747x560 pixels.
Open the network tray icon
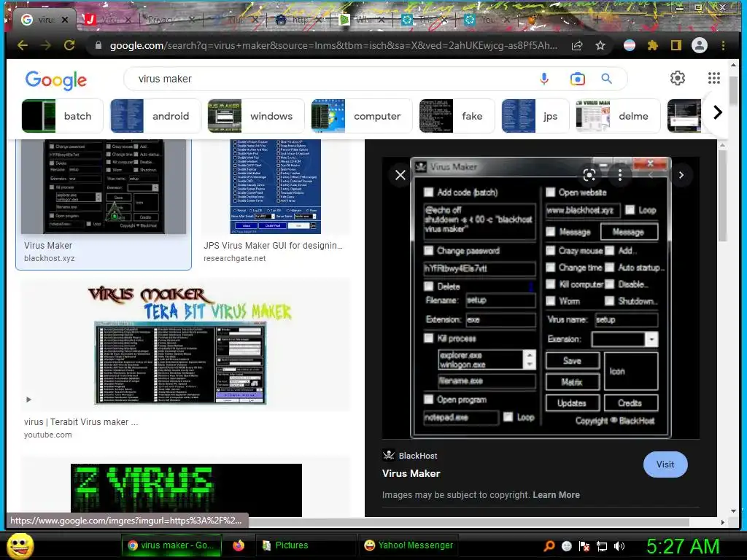[602, 545]
